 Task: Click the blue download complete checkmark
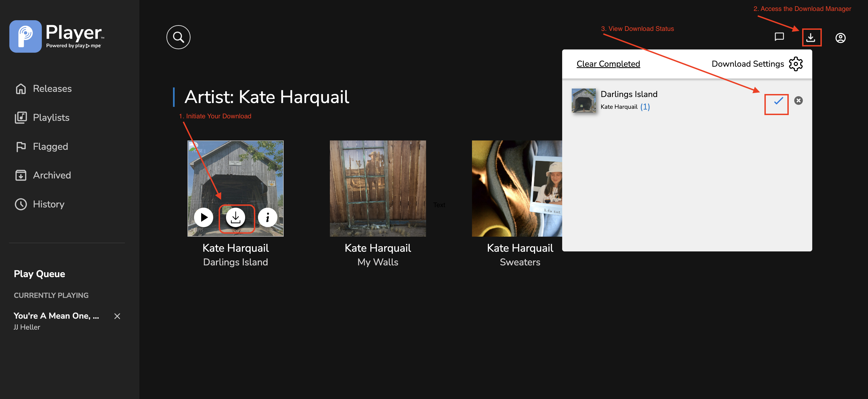(x=778, y=101)
